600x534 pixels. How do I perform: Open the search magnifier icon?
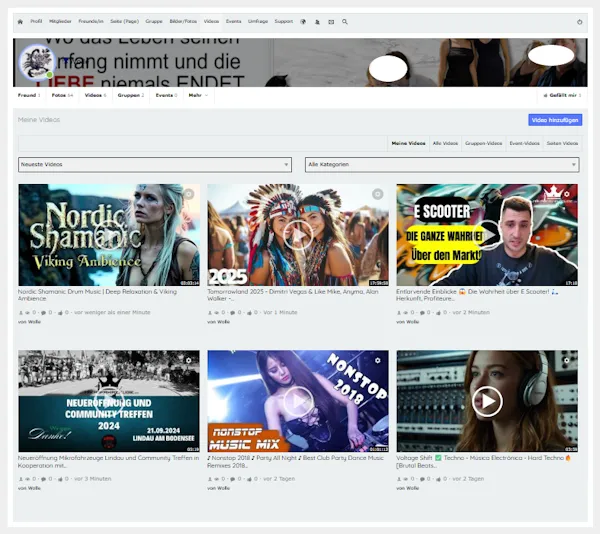(345, 21)
